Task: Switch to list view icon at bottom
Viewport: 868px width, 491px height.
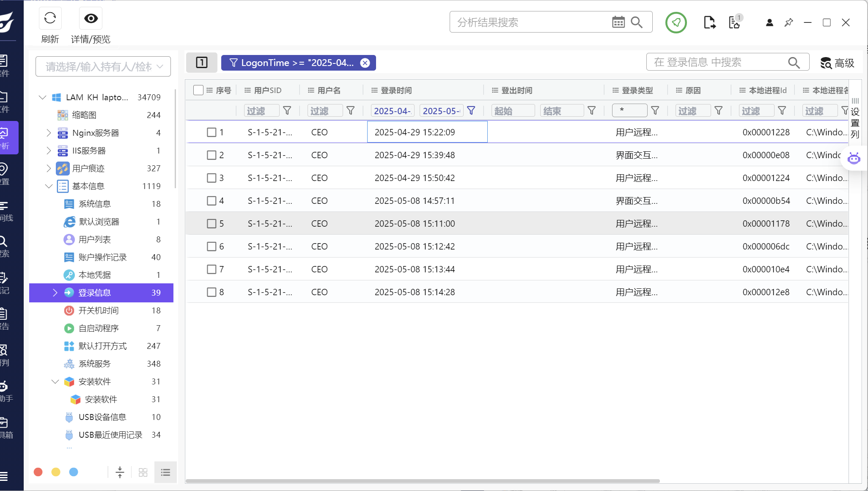Action: (x=165, y=472)
